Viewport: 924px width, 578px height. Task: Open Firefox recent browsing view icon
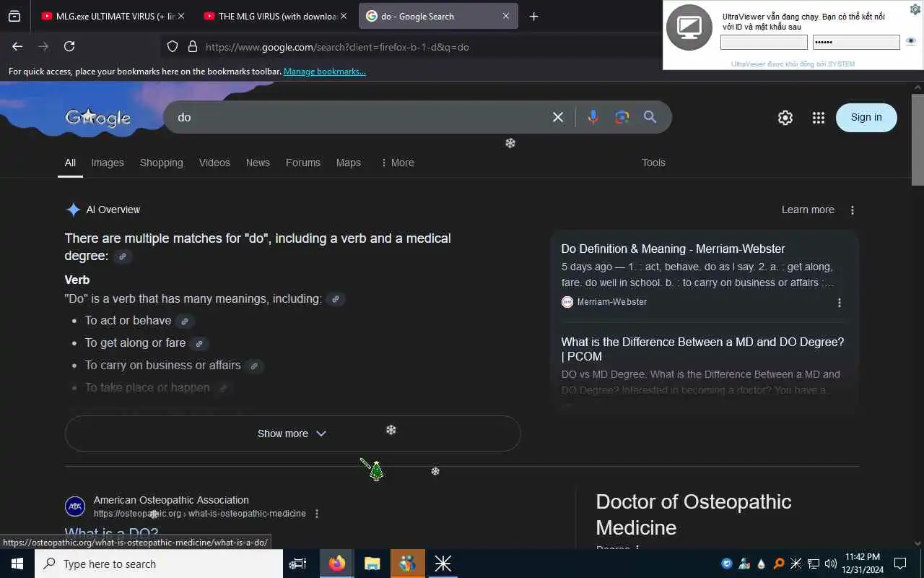click(14, 16)
